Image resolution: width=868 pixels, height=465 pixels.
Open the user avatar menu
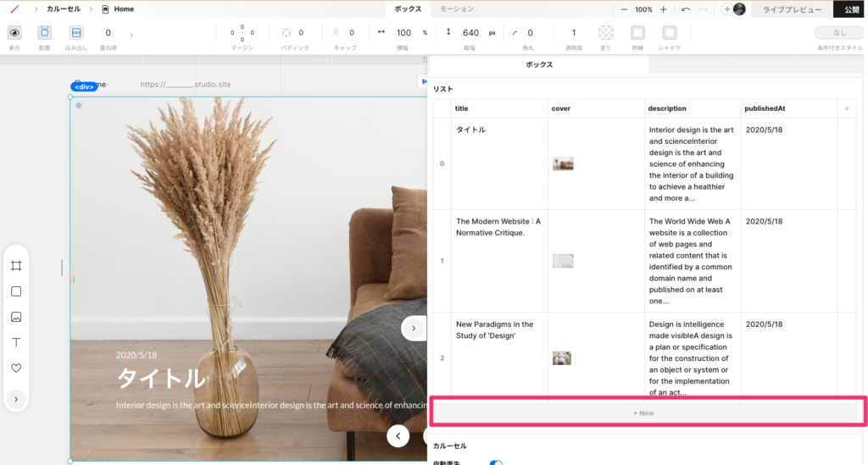click(x=739, y=8)
